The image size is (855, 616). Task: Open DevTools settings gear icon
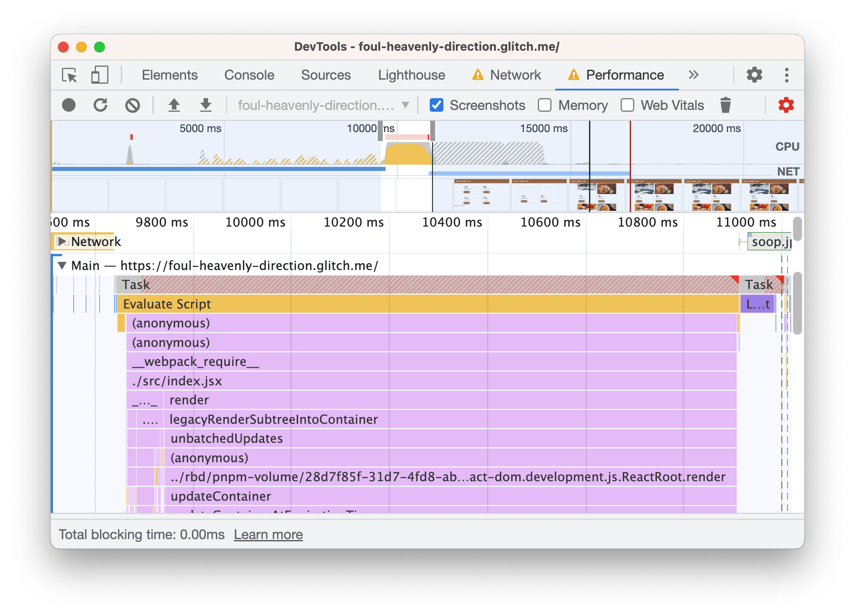[755, 75]
